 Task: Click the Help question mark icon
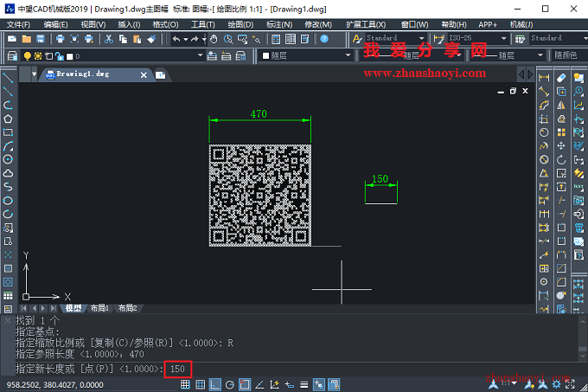pos(324,39)
